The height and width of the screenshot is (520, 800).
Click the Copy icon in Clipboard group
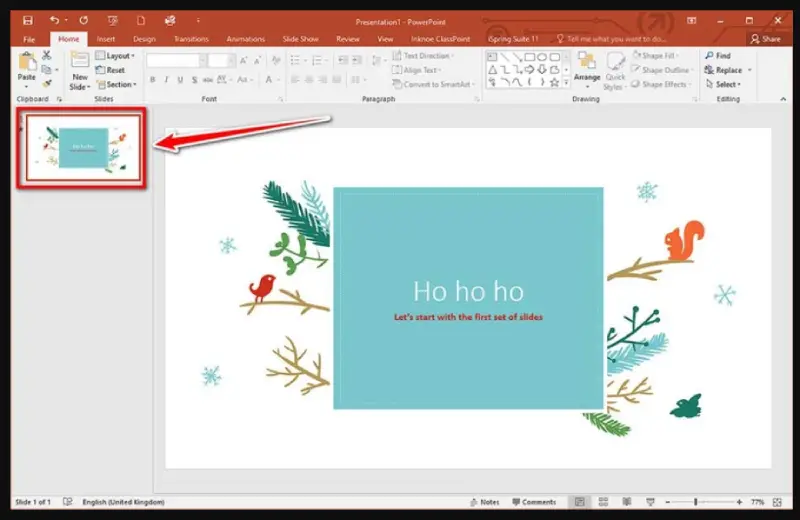(x=46, y=69)
